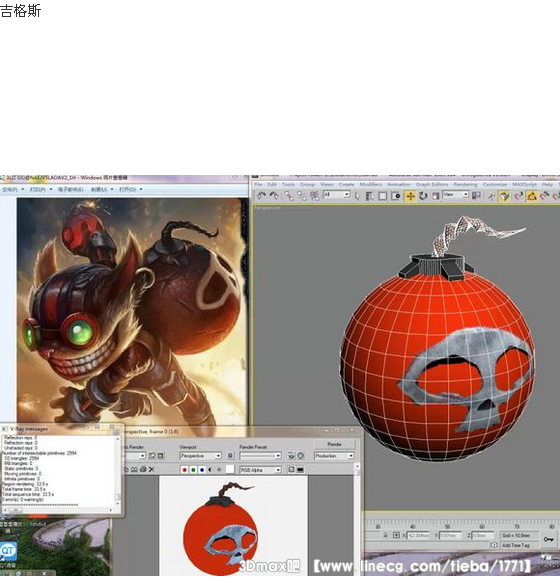560x583 pixels.
Task: Open the Create menu in 3ds Max
Action: [346, 184]
